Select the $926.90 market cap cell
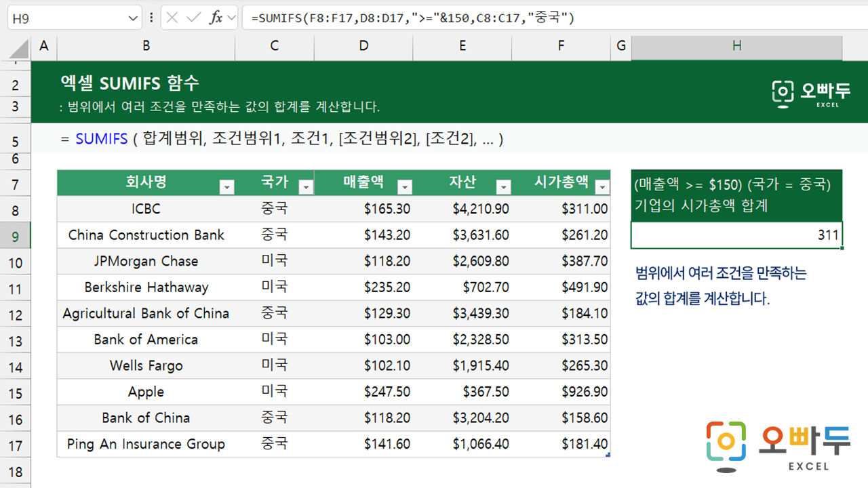The height and width of the screenshot is (488, 868). 561,392
